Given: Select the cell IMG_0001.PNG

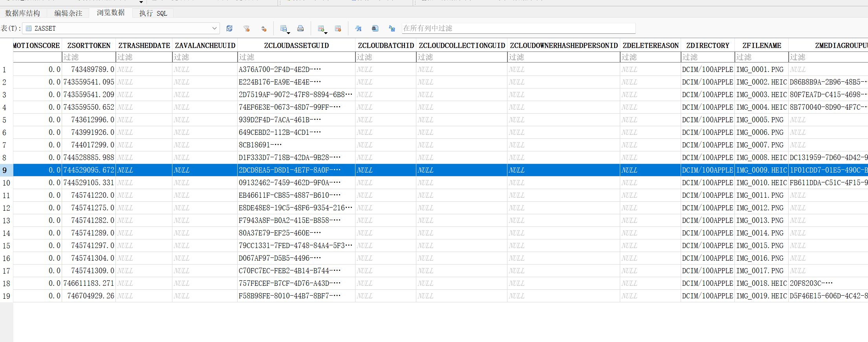Looking at the screenshot, I should [762, 70].
